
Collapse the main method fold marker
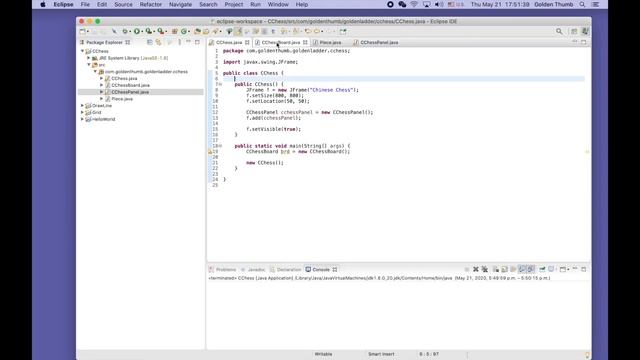[220, 146]
